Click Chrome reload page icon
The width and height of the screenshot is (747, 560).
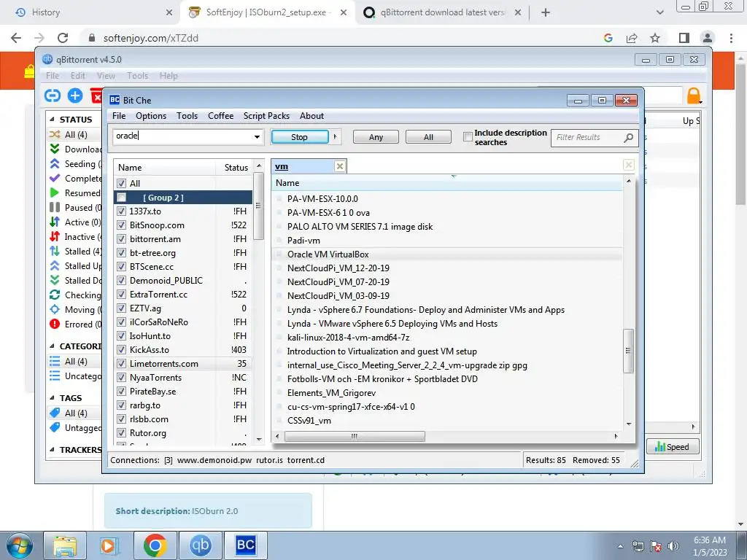click(63, 38)
